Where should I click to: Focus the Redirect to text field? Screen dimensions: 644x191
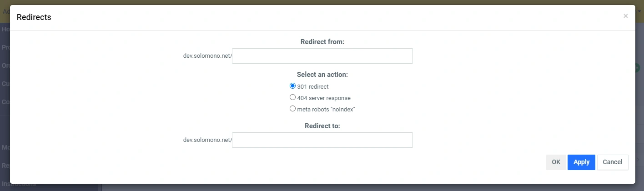322,140
